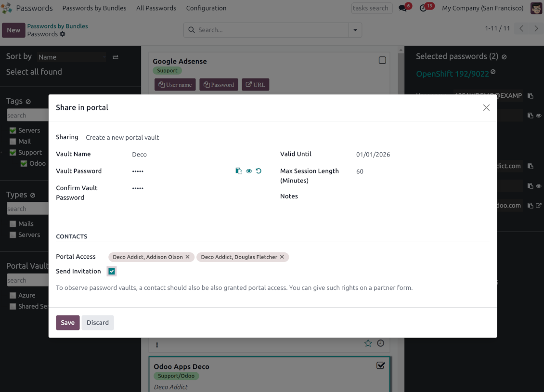Toggle the Servers type checkbox
544x392 pixels.
(x=13, y=235)
